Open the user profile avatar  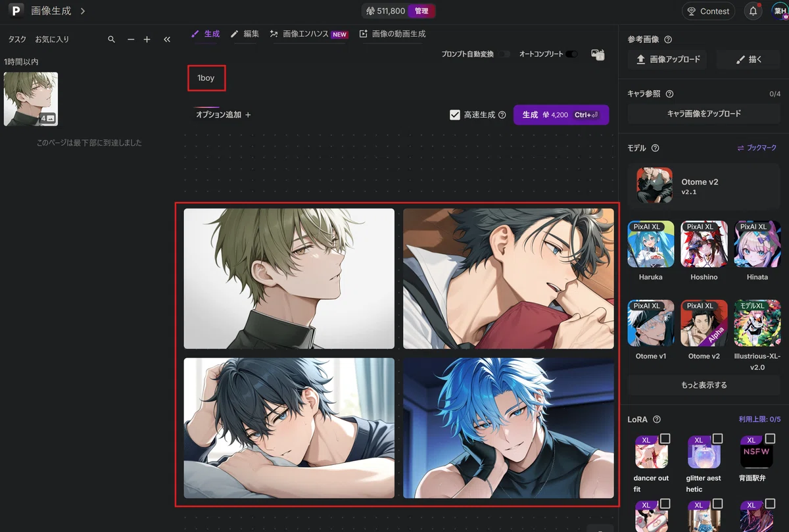(779, 11)
